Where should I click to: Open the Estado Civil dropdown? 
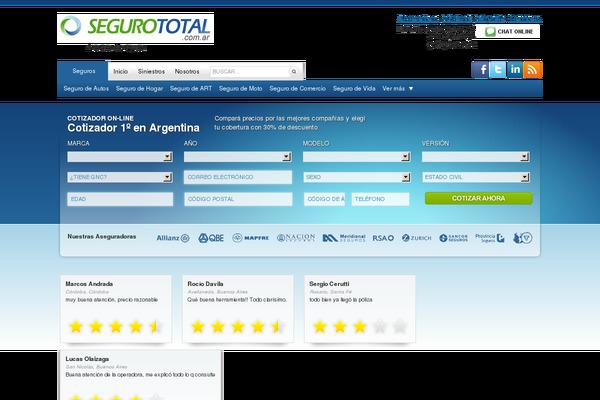[476, 177]
